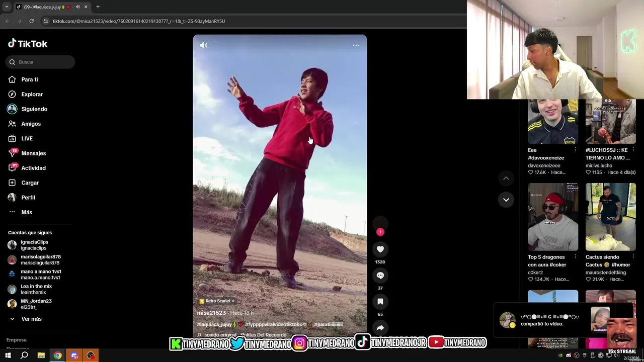This screenshot has height=362, width=644.
Task: Open options for the Eee video card
Action: tap(576, 150)
